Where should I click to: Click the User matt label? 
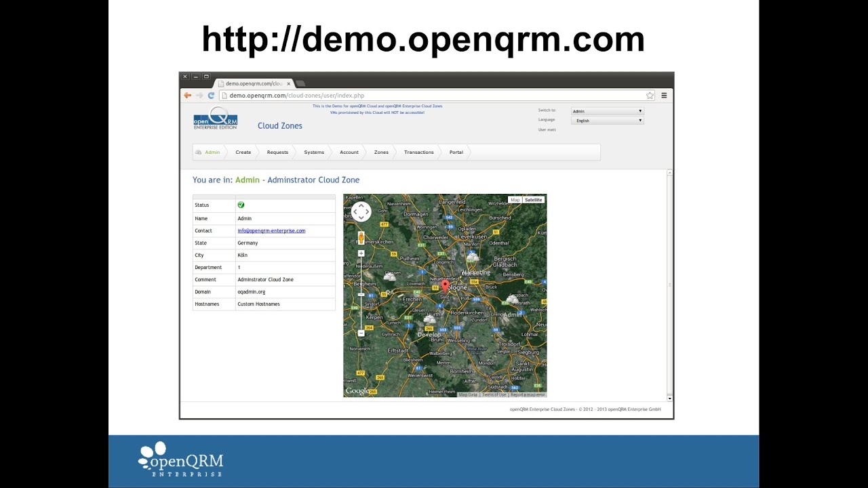coord(547,129)
